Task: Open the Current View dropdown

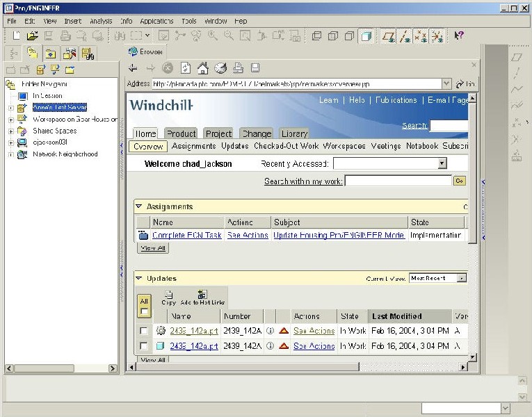Action: pos(462,278)
